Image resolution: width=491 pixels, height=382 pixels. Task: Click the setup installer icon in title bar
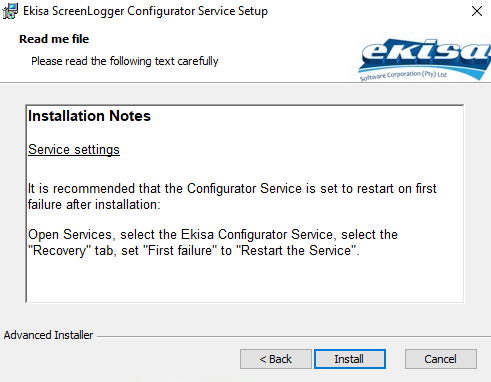point(10,11)
